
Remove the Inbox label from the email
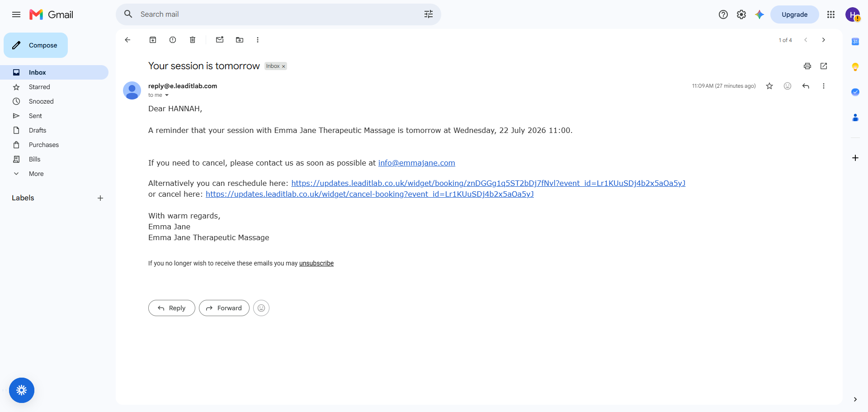click(284, 66)
